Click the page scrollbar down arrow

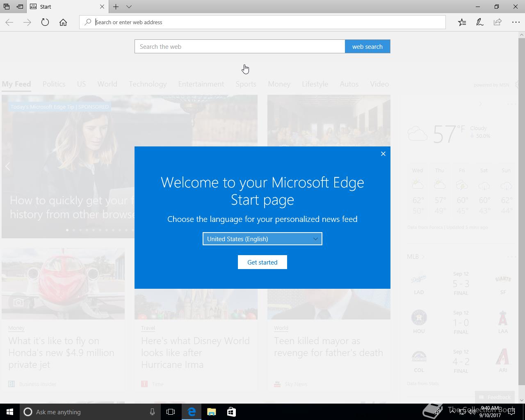click(521, 400)
